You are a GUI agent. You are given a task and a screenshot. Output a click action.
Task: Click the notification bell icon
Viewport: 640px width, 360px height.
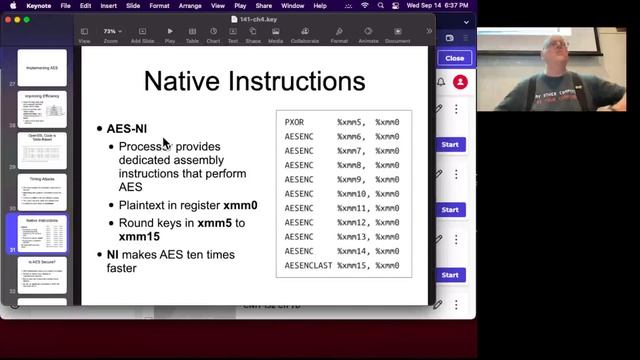point(441,82)
